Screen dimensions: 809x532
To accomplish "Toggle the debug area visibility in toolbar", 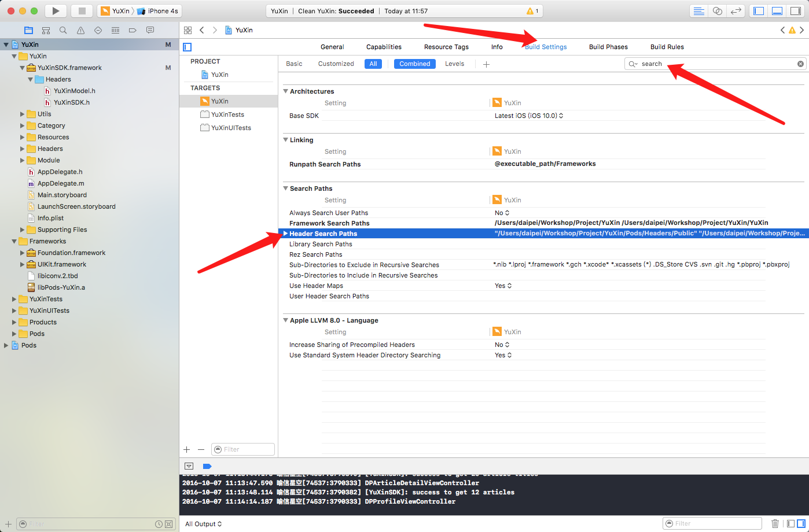I will click(777, 11).
